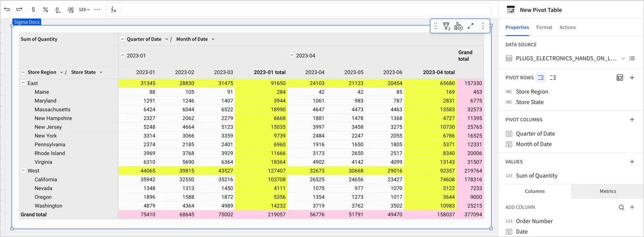Grab the pivot table drag handle icon
The width and height of the screenshot is (644, 237).
point(435,26)
